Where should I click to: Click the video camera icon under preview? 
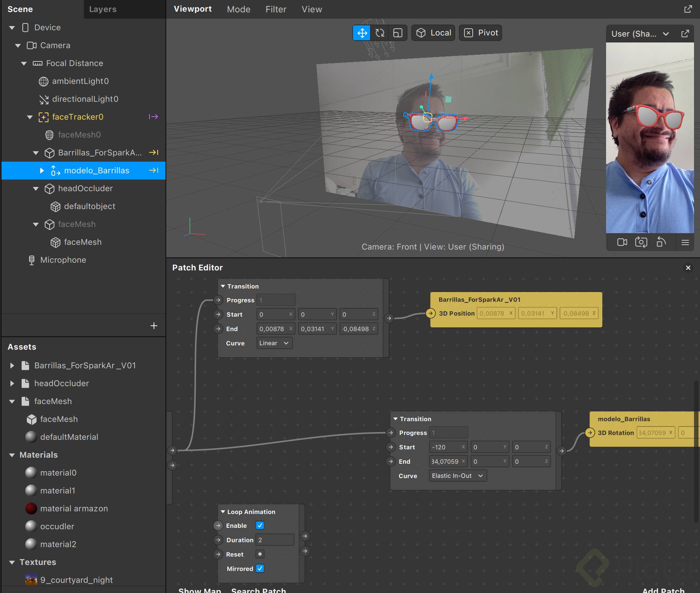point(622,242)
